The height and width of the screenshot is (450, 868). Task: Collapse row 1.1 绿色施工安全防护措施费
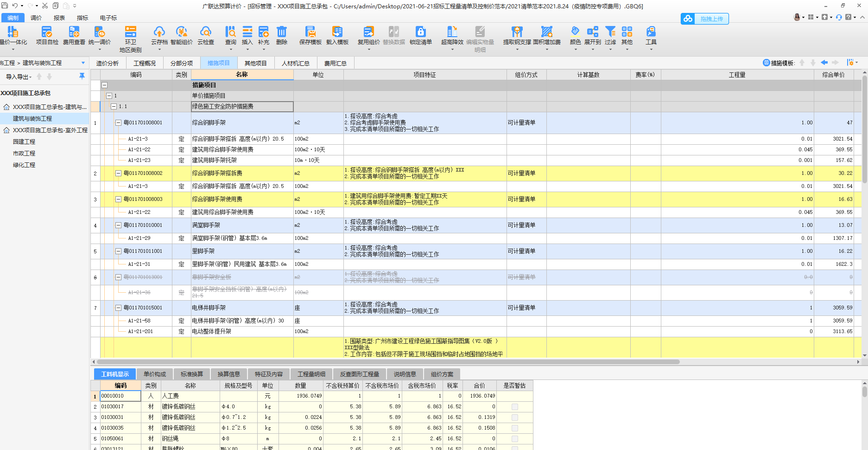click(x=114, y=107)
